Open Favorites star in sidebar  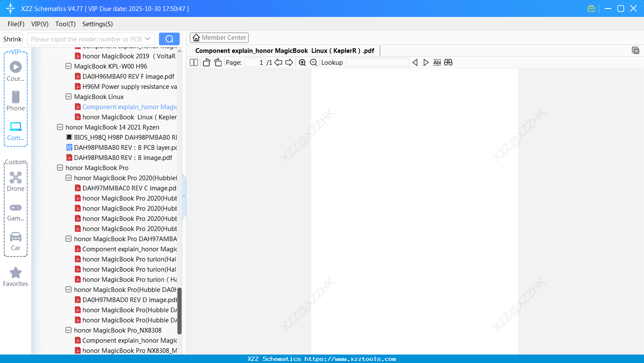[16, 277]
